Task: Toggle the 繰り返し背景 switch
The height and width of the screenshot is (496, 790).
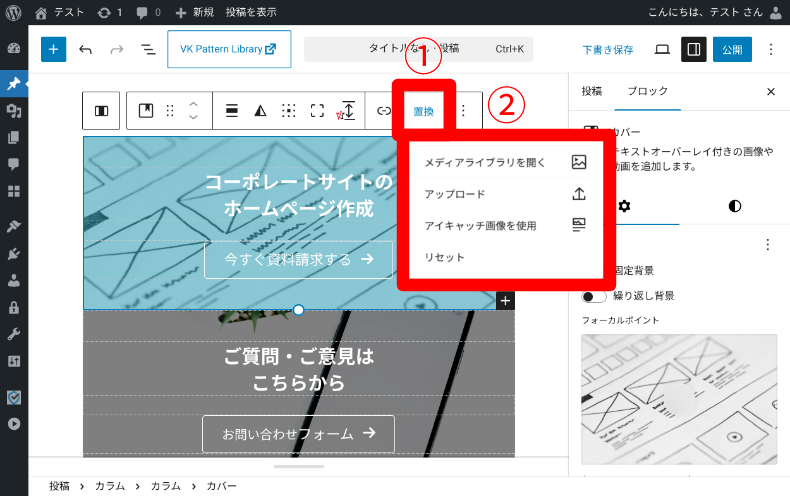Action: coord(594,296)
